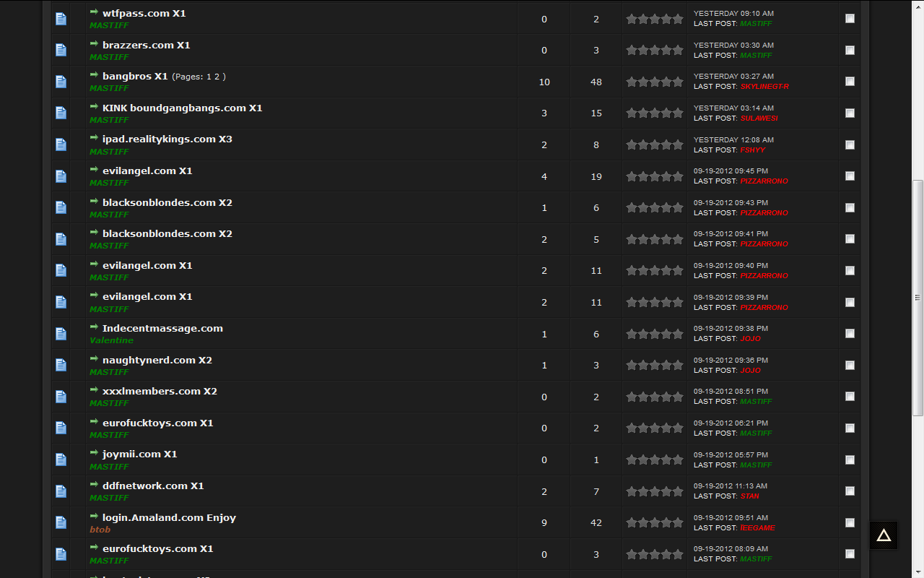Open thread starter Valentine's profile
The width and height of the screenshot is (924, 578).
click(111, 340)
